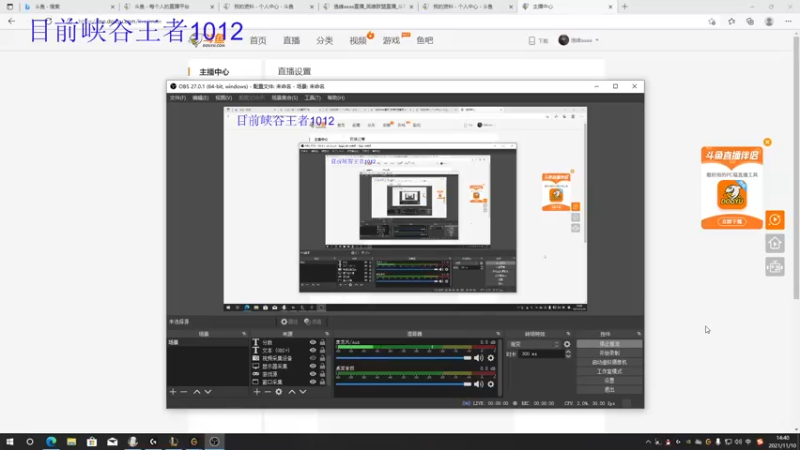The width and height of the screenshot is (800, 450).
Task: Click 启动虚拟摄像机 button in OBS
Action: click(x=609, y=362)
